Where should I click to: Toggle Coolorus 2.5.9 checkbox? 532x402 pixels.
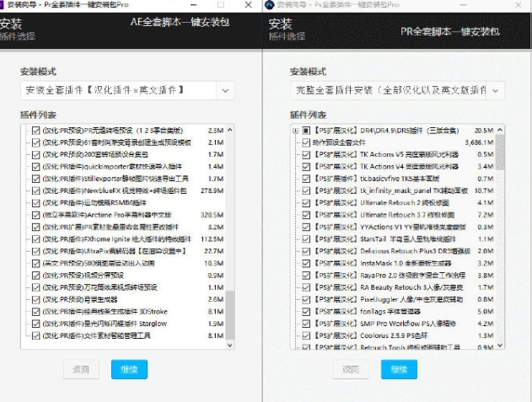coord(306,336)
